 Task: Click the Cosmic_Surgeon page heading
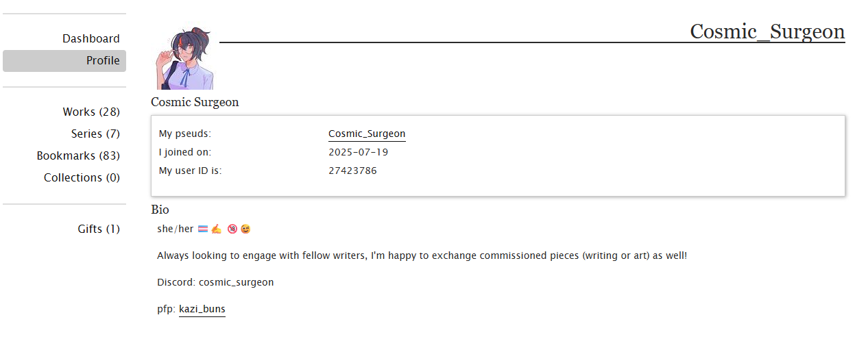(x=767, y=32)
